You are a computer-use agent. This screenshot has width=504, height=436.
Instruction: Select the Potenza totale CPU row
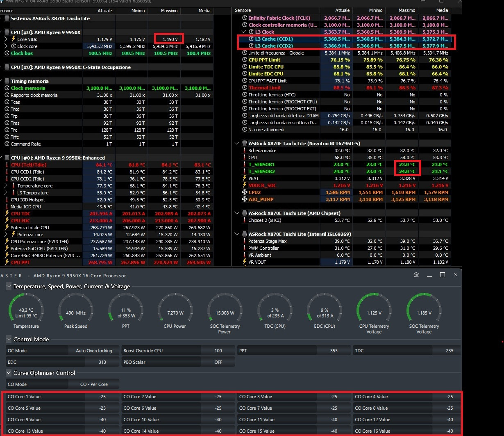[x=107, y=228]
